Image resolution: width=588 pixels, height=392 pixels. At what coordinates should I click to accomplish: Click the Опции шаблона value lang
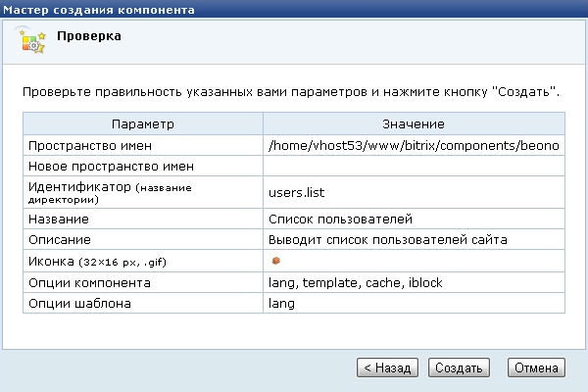[281, 304]
